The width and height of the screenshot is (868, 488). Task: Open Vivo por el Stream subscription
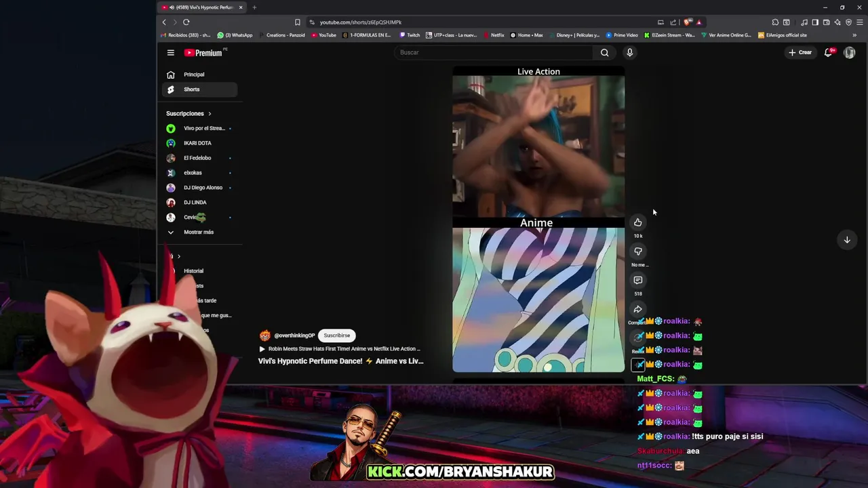tap(199, 128)
